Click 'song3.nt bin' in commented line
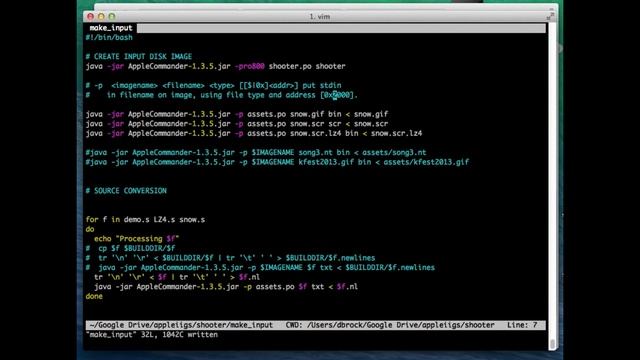This screenshot has height=360, width=640. (x=324, y=153)
